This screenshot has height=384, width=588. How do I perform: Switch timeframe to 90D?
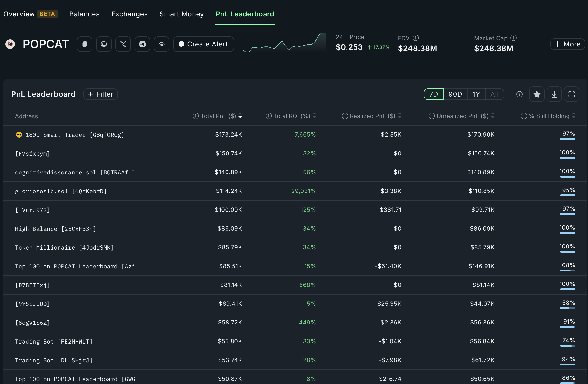[455, 94]
